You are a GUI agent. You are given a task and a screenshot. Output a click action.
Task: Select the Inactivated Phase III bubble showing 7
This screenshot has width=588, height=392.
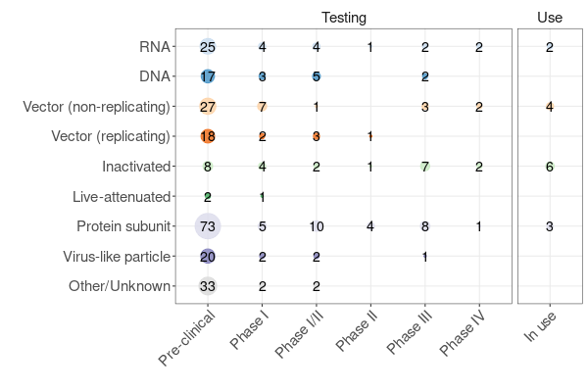[424, 167]
